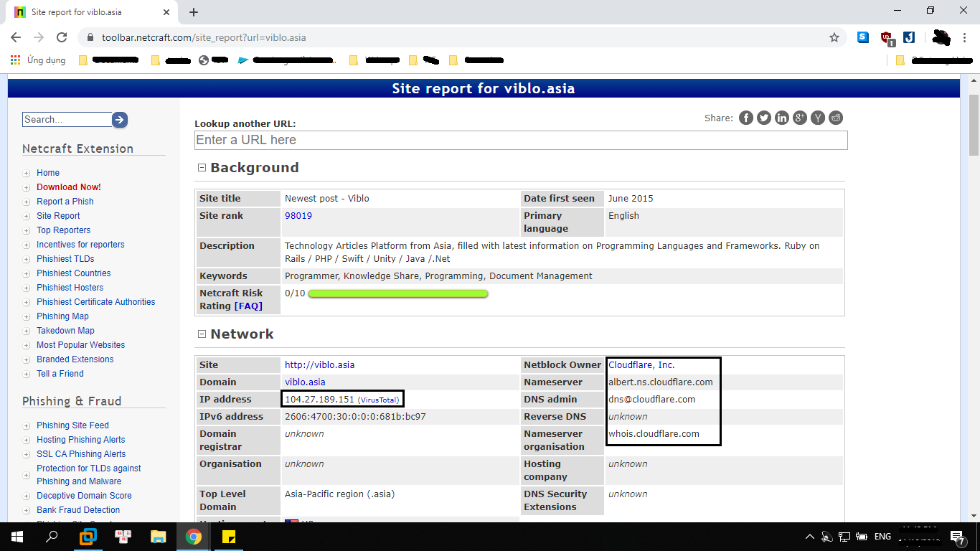View Phishiest TLDs
The width and height of the screenshot is (980, 551).
click(x=65, y=259)
